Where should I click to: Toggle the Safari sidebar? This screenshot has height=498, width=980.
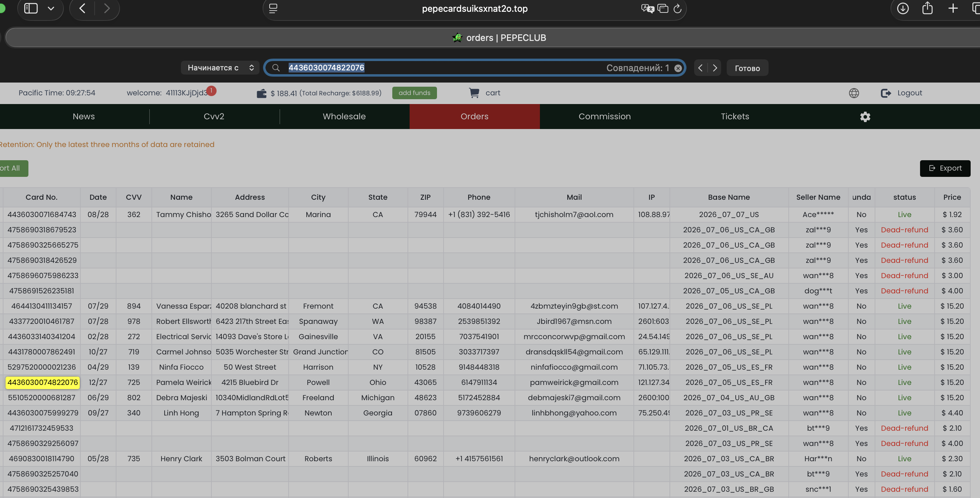click(x=31, y=8)
